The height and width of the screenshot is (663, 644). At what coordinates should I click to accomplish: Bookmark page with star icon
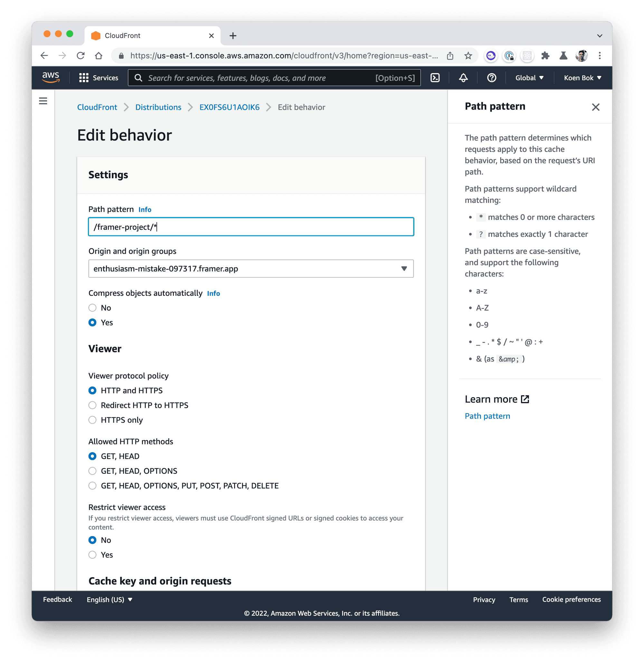click(468, 56)
